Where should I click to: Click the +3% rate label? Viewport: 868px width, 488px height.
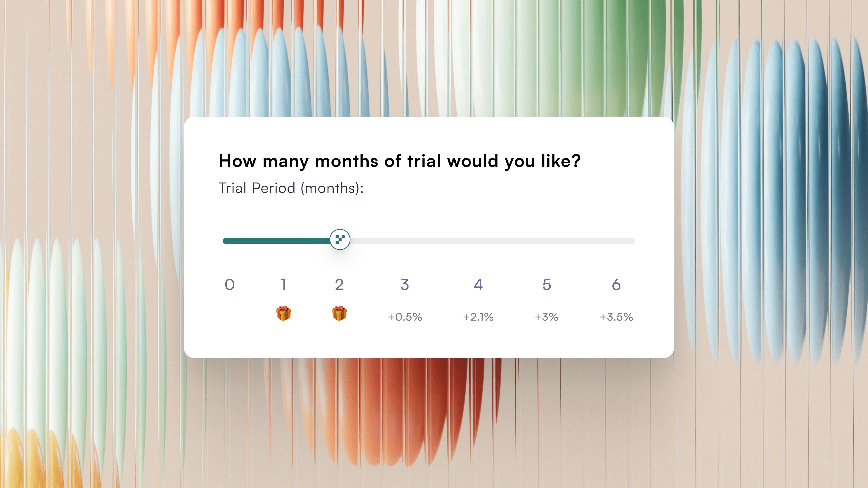[547, 317]
